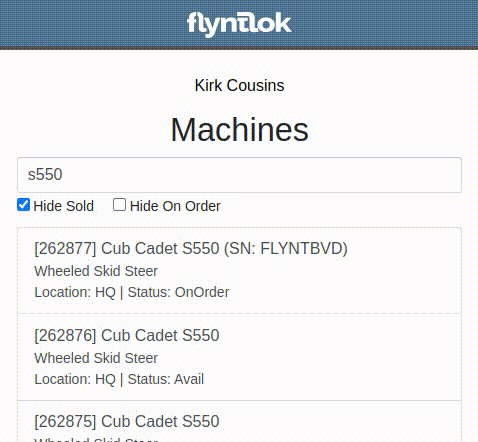Click Location: HQ on the Avail machine
The image size is (478, 442).
click(x=75, y=379)
